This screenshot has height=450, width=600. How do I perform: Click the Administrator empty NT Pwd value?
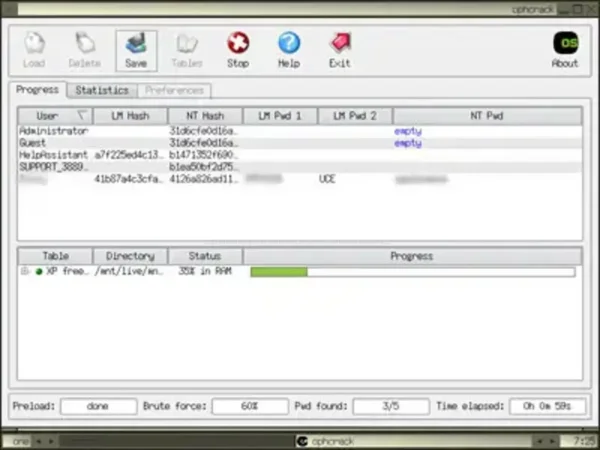408,131
